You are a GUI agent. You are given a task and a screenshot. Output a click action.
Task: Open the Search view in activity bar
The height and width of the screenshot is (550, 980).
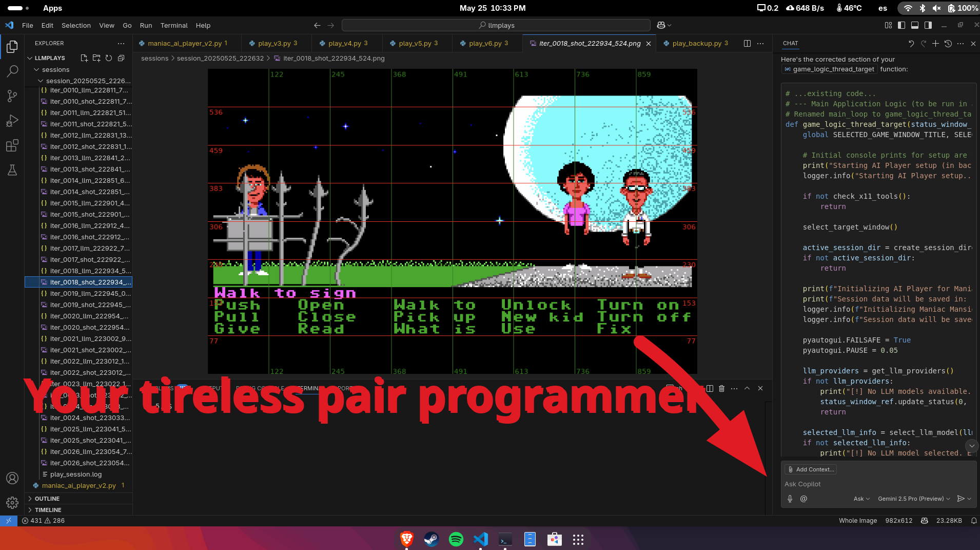pyautogui.click(x=12, y=71)
